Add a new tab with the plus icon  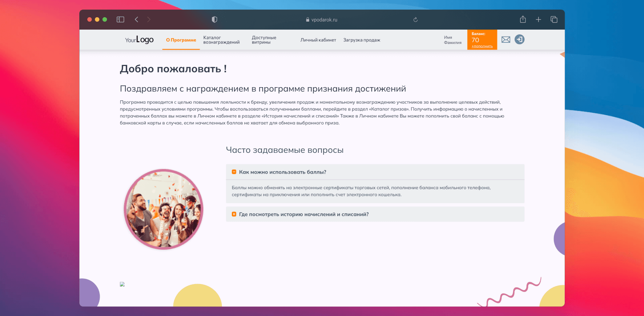[x=538, y=19]
